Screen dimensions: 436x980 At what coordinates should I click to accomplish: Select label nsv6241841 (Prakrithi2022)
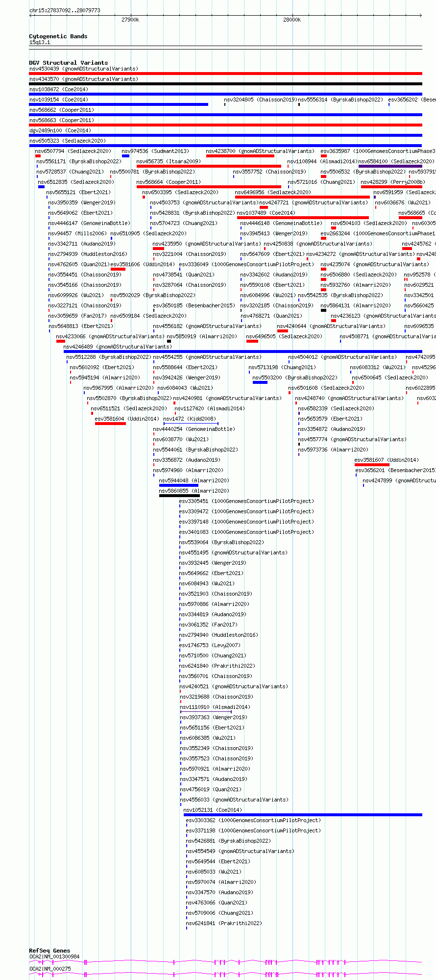[224, 924]
